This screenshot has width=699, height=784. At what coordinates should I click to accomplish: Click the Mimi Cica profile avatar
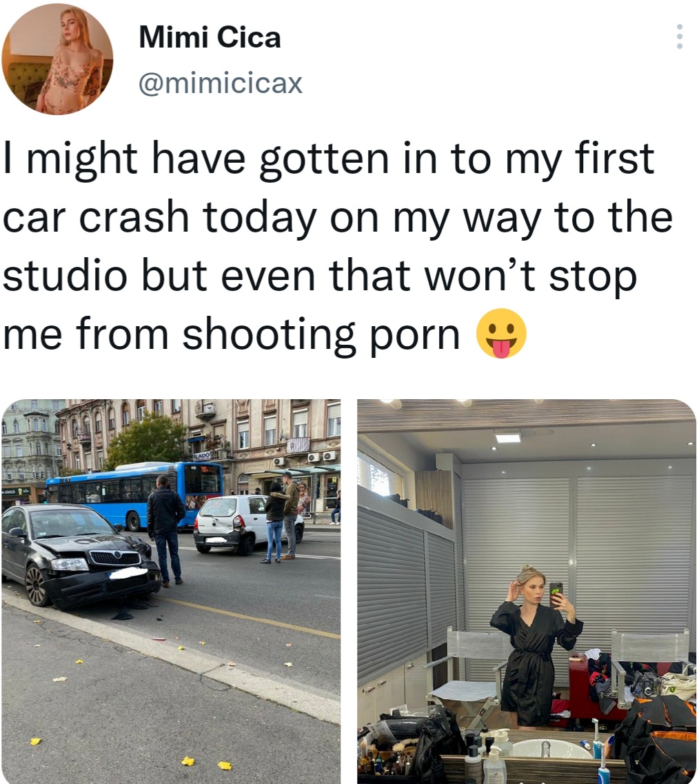(x=57, y=59)
